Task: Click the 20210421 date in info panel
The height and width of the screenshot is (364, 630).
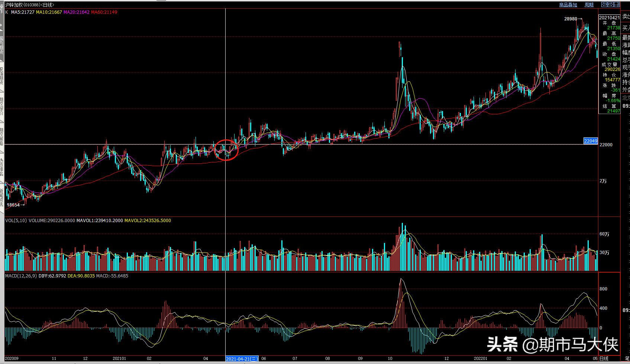Action: coord(610,17)
